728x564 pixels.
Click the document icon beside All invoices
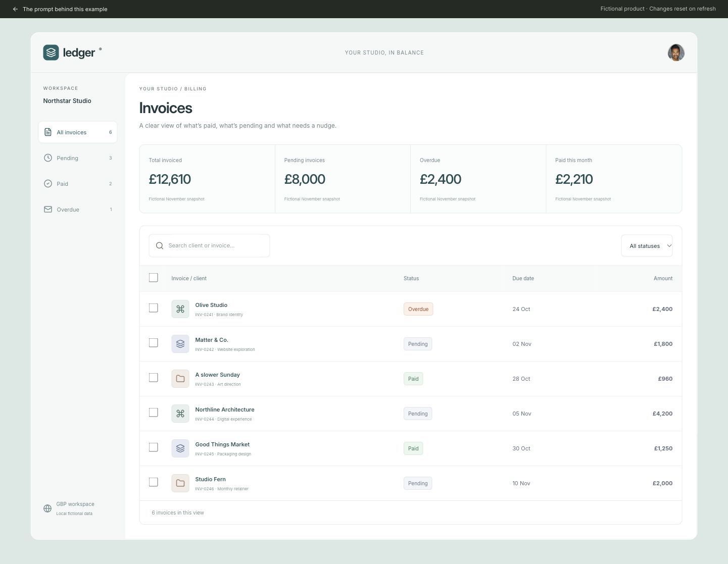[48, 132]
